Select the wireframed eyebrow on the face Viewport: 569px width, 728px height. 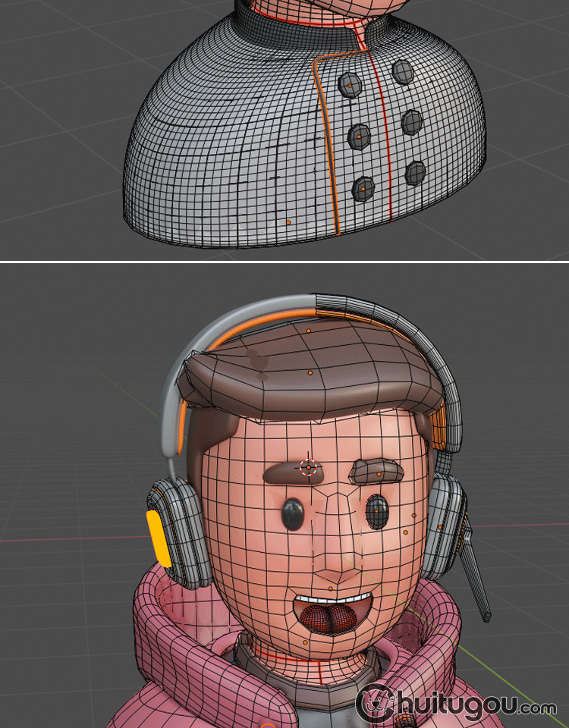[x=378, y=470]
